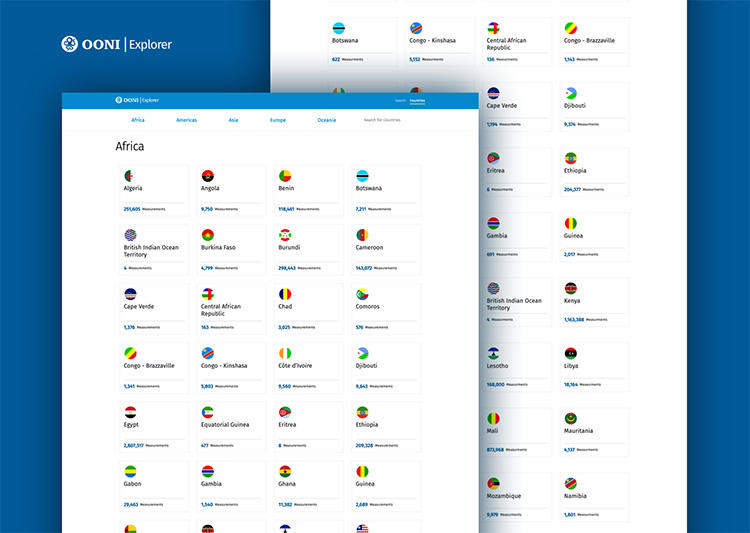Screen dimensions: 750x533
Task: Open Guinea in the back window
Action: pyautogui.click(x=595, y=237)
